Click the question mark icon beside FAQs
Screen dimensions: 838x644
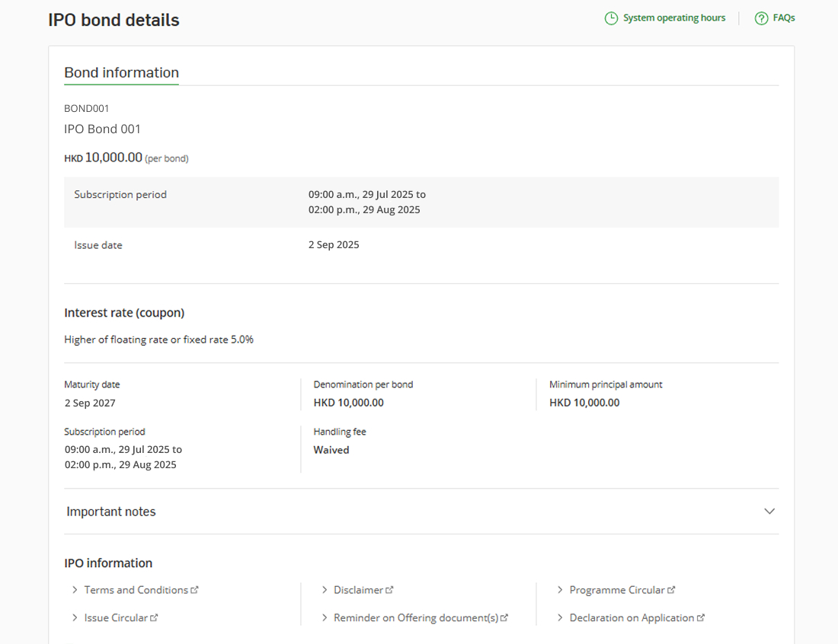761,18
